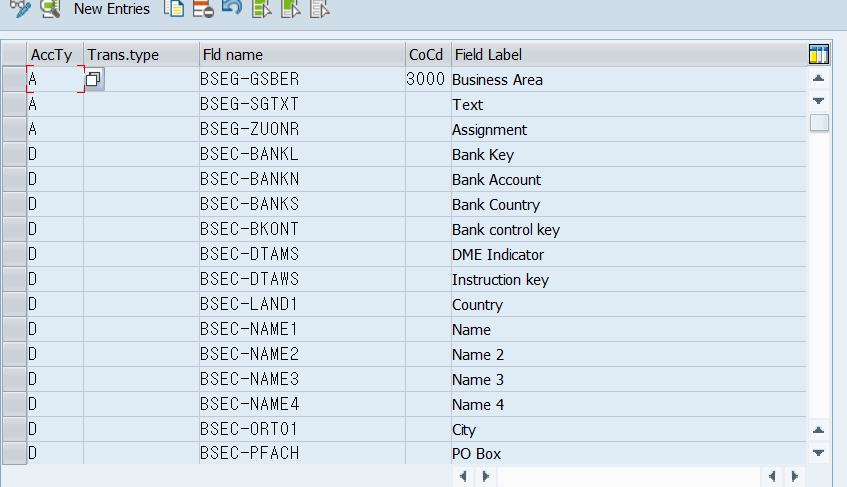
Task: Select the row for BSEG-GSBER
Action: [x=15, y=79]
